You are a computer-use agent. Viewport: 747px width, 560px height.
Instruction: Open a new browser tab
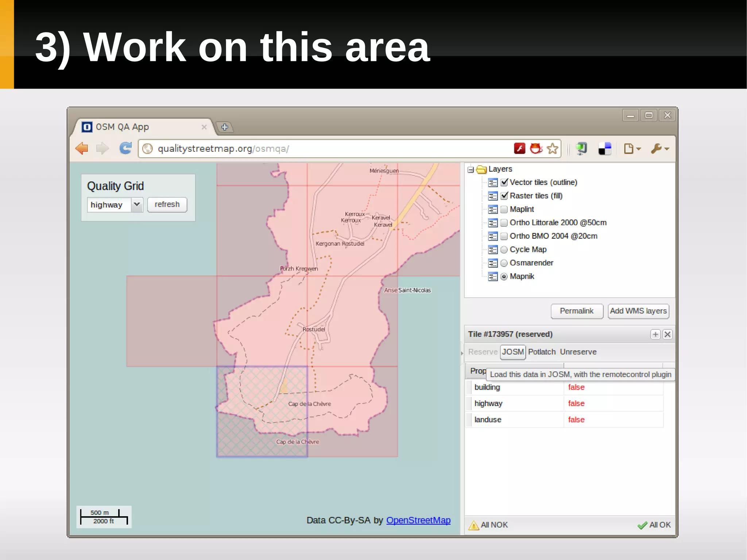pyautogui.click(x=225, y=127)
